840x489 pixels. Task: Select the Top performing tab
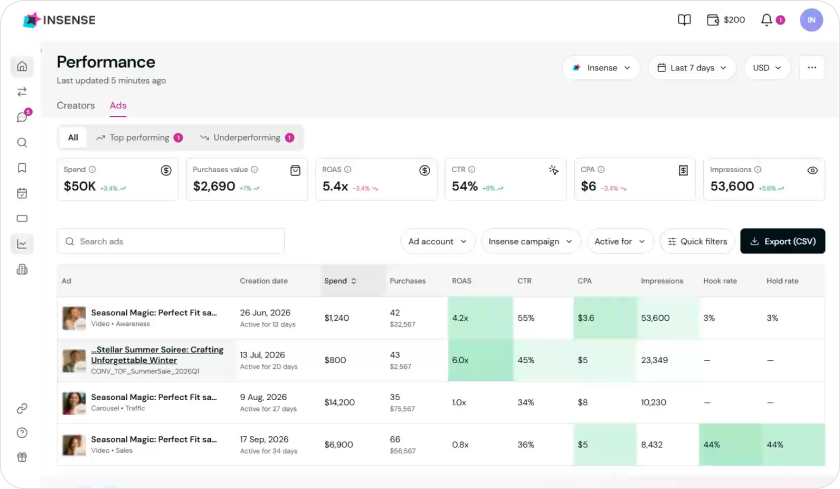(x=139, y=138)
